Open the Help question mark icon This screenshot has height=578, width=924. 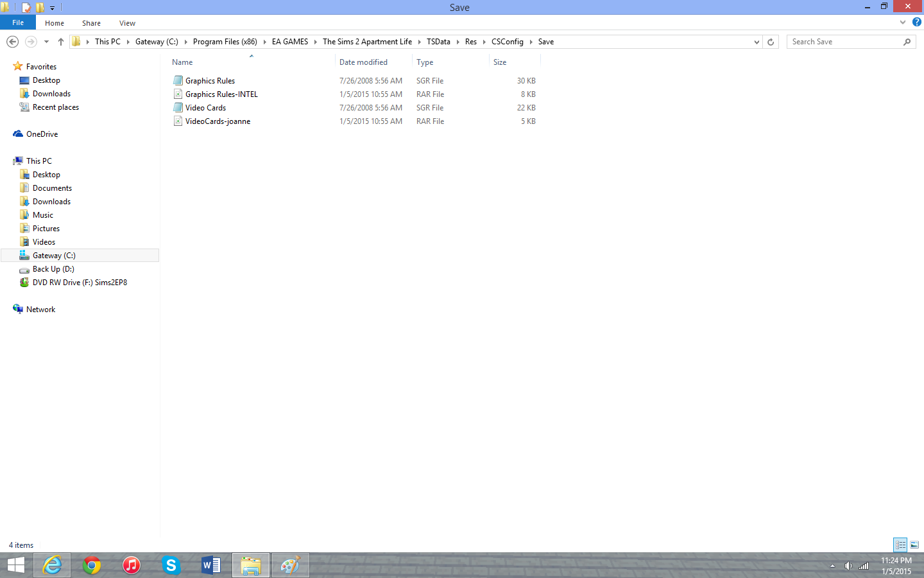[x=916, y=22]
